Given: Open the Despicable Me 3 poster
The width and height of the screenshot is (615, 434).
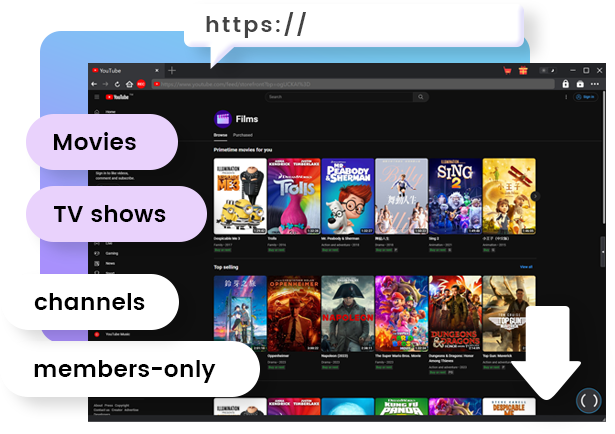Looking at the screenshot, I should 240,196.
